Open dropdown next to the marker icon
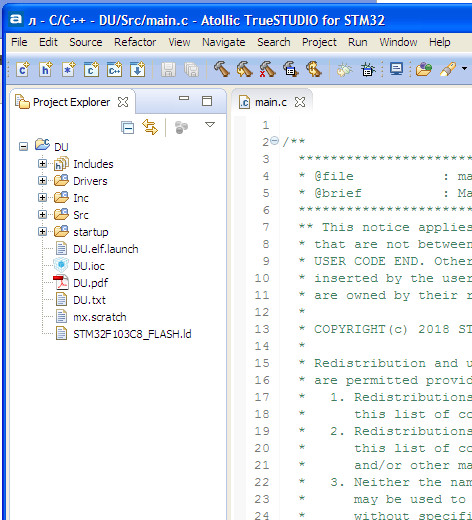The image size is (472, 520). [464, 69]
